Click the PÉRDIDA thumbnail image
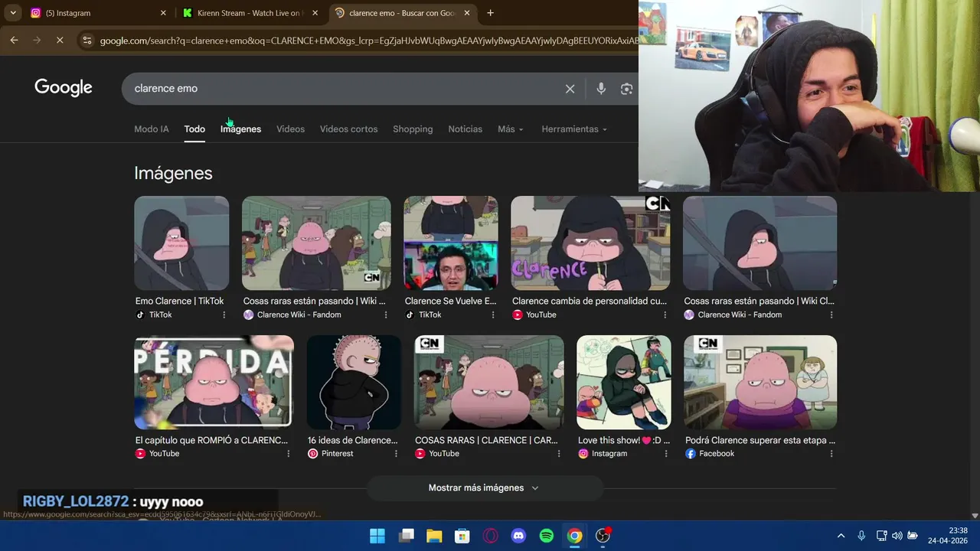This screenshot has width=980, height=551. 214,382
